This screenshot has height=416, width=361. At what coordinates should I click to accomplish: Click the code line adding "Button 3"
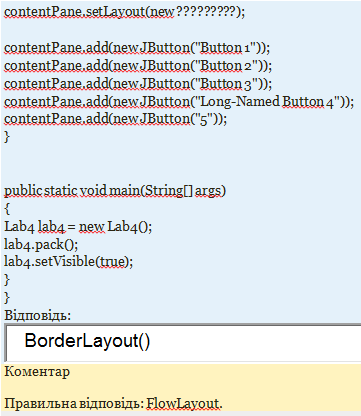point(138,84)
